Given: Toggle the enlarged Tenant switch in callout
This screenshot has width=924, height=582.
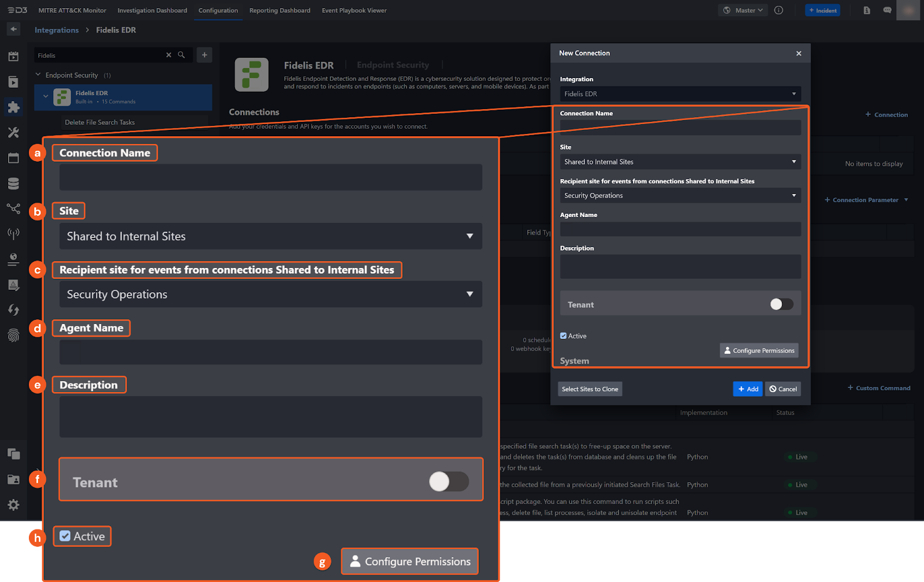Looking at the screenshot, I should click(x=449, y=482).
